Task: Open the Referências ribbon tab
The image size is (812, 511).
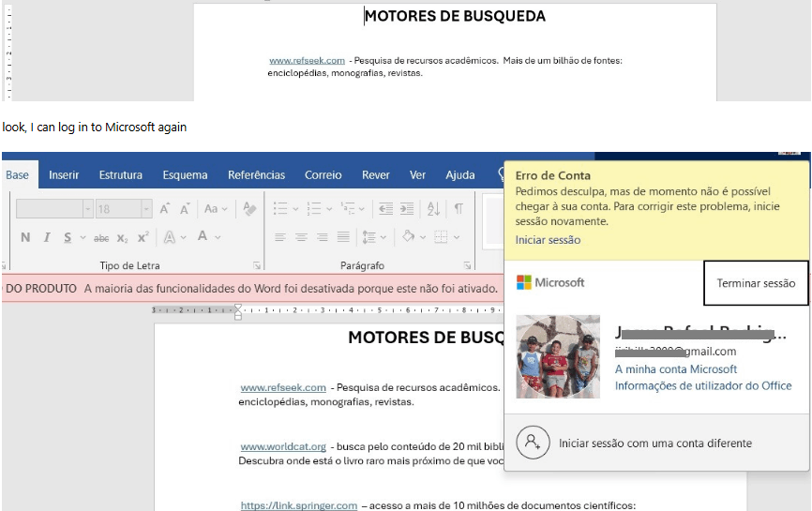Action: (x=256, y=175)
